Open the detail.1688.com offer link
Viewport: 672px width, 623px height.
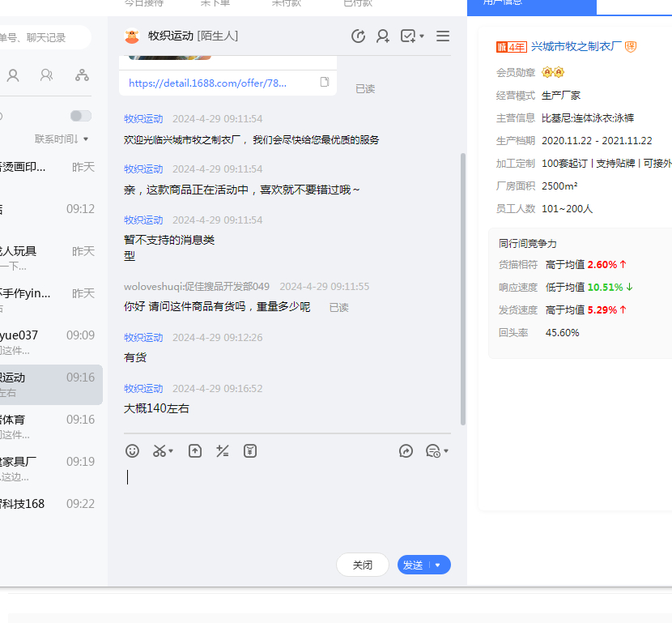[x=207, y=83]
